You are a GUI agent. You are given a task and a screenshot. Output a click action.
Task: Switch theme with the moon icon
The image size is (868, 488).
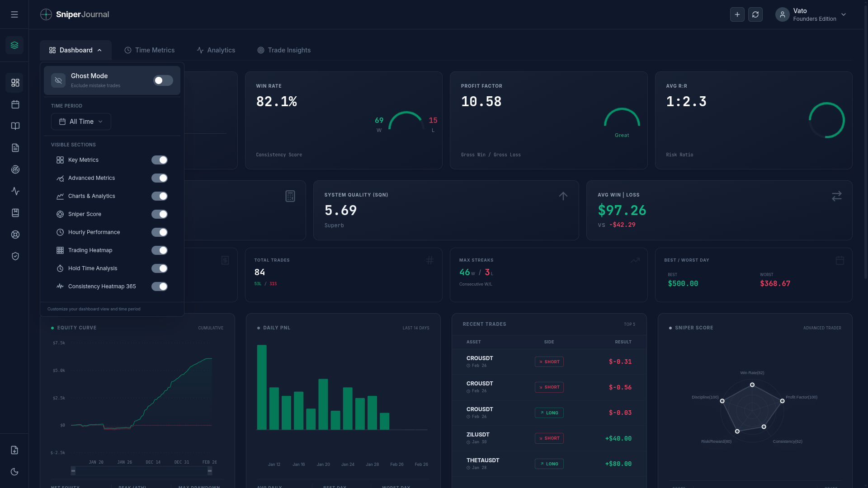click(14, 472)
